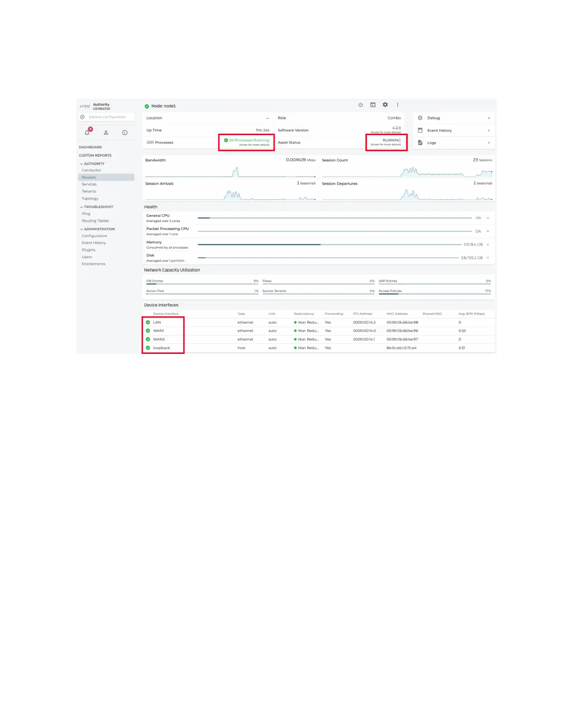Open CUSTOM REPORTS in sidebar
The height and width of the screenshot is (728, 563).
tap(95, 155)
